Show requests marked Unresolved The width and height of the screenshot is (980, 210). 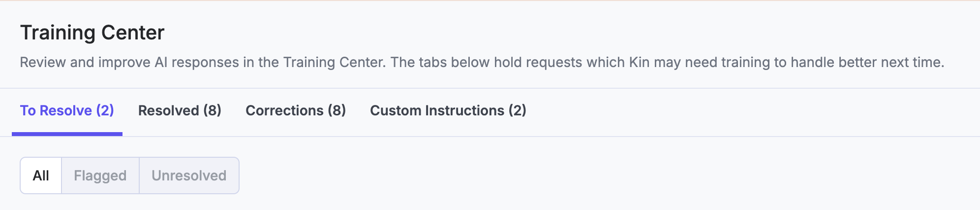[189, 175]
